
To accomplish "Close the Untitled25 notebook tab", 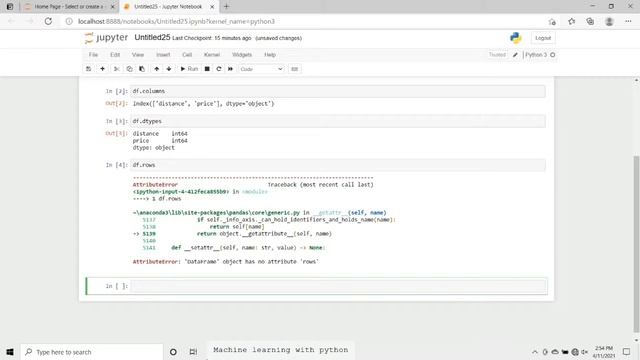I will [212, 7].
